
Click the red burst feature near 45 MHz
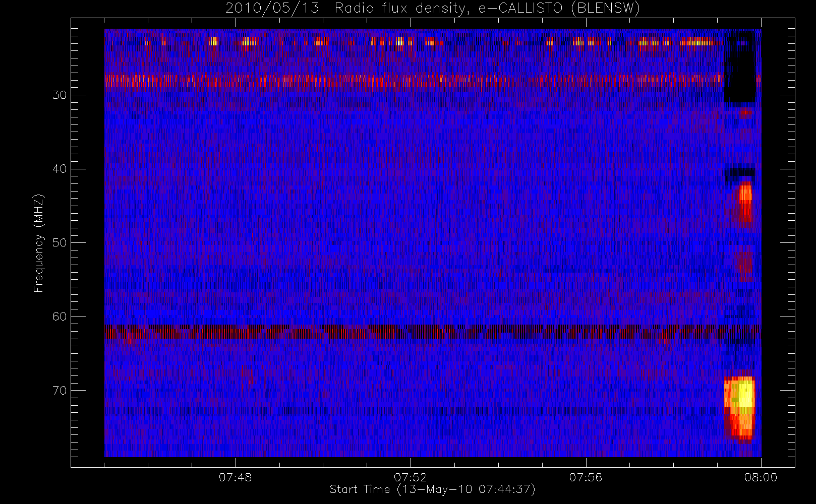pyautogui.click(x=745, y=203)
